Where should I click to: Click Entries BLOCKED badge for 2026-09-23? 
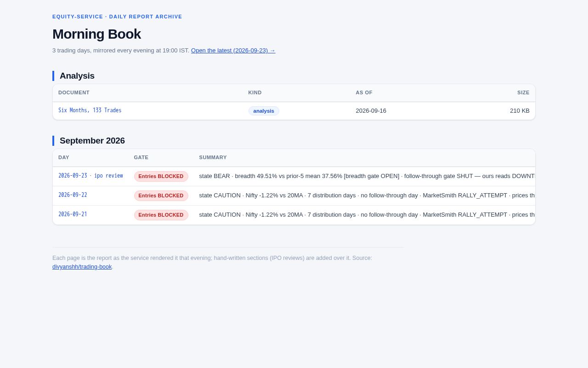point(161,176)
